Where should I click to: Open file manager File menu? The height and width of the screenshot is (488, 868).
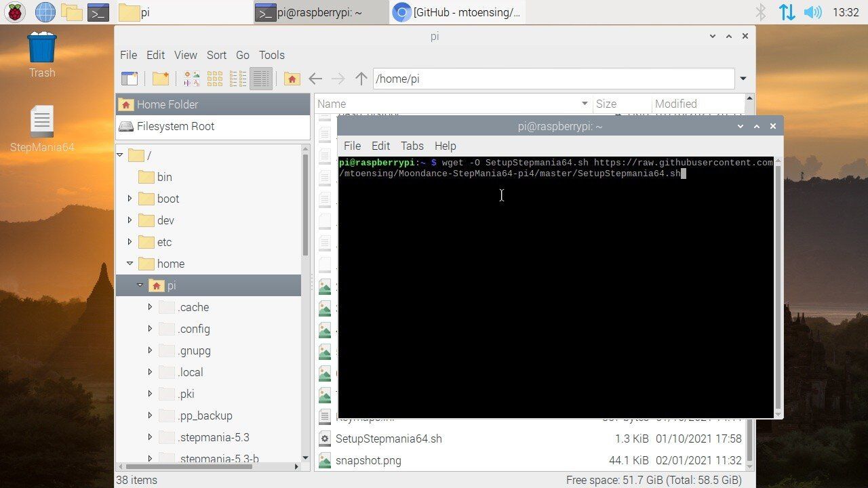[128, 55]
